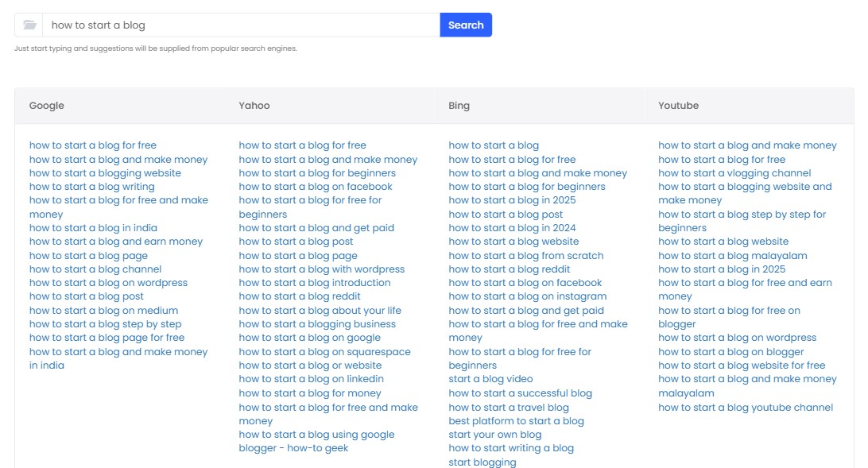The width and height of the screenshot is (868, 468).
Task: Click the Youtube column header
Action: pos(678,106)
